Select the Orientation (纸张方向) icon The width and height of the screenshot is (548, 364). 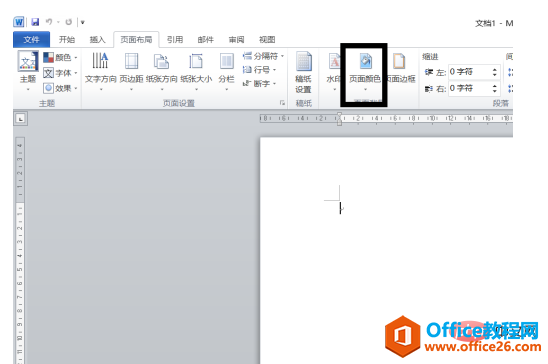click(161, 61)
